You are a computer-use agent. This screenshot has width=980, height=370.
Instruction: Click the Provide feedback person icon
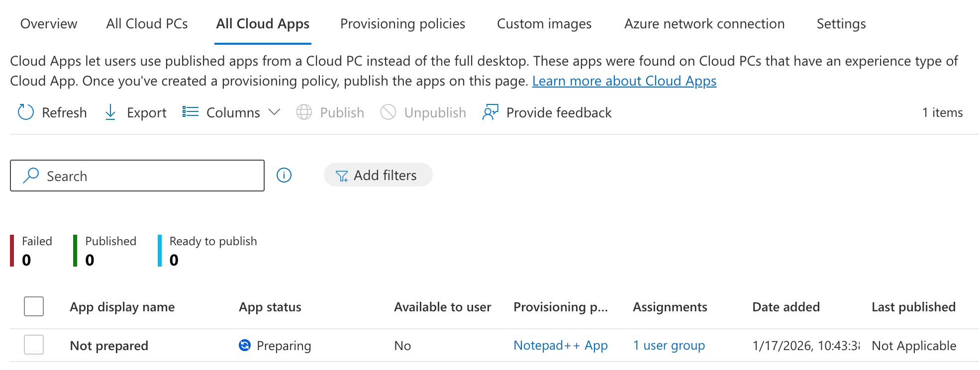pyautogui.click(x=490, y=112)
